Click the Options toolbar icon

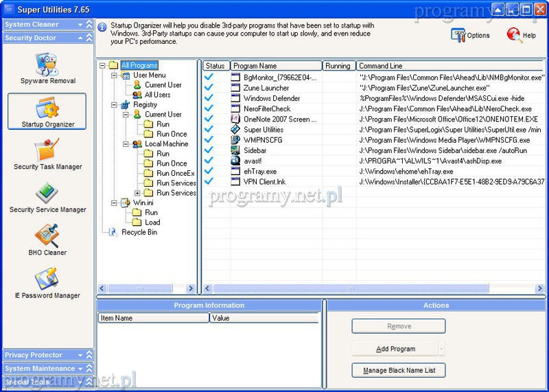tap(470, 35)
